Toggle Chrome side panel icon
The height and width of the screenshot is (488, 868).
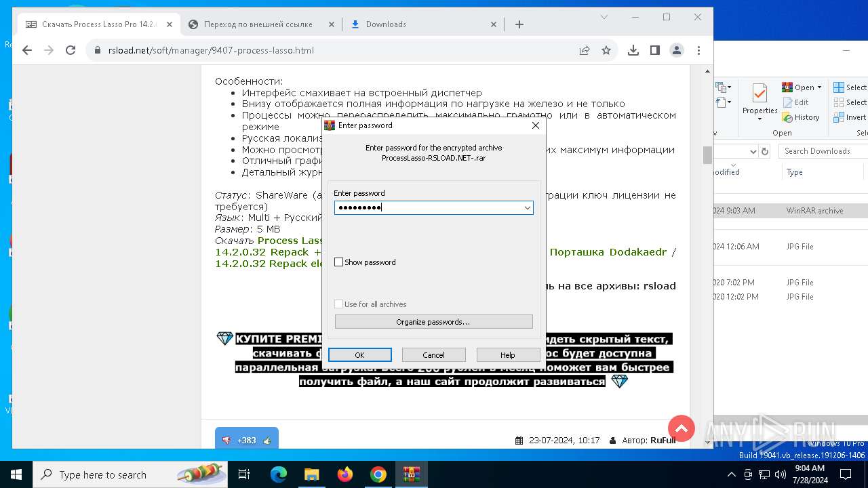coord(655,50)
